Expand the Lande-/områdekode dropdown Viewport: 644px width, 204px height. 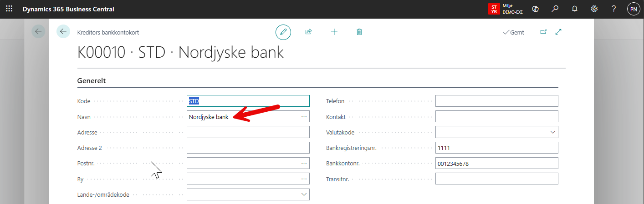click(x=304, y=194)
